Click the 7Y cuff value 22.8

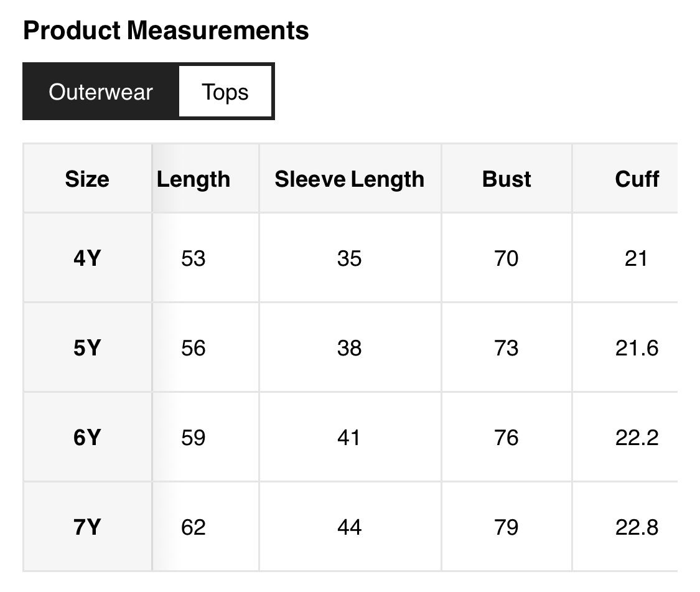pyautogui.click(x=637, y=527)
